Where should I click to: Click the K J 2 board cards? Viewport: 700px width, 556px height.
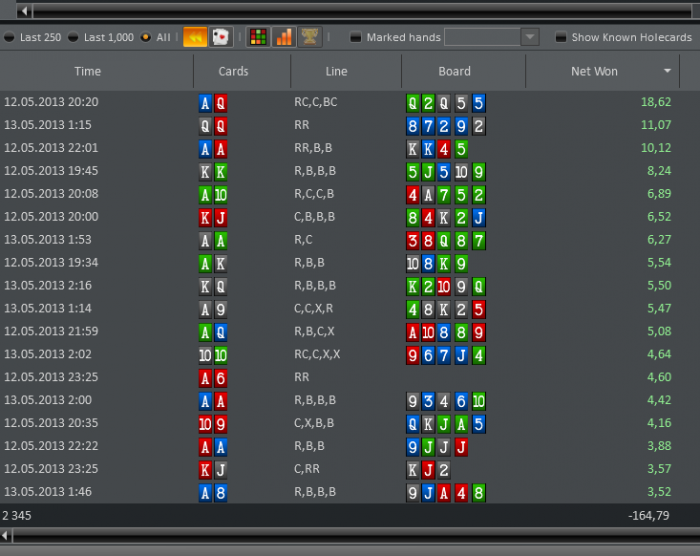coord(429,470)
